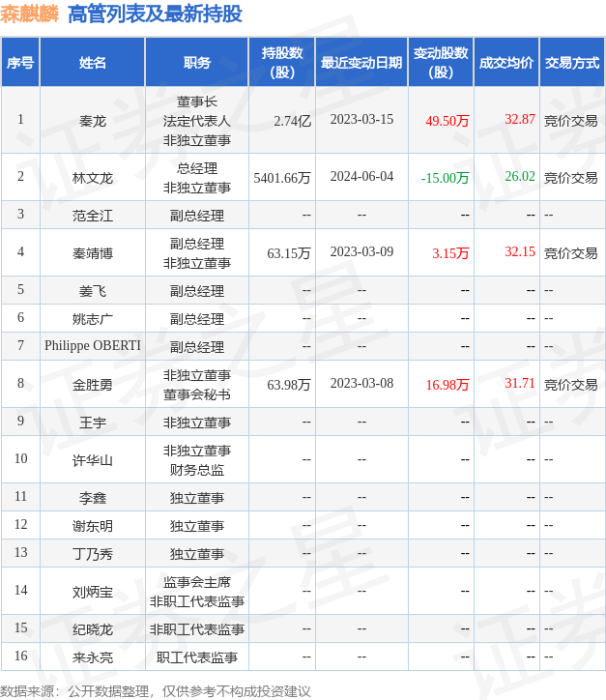Click the name 金胜勇

(x=93, y=385)
